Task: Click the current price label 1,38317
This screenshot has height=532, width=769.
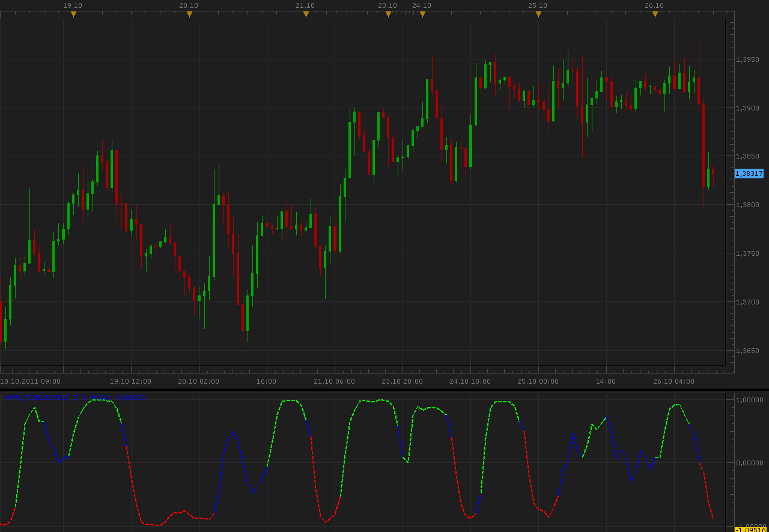Action: point(749,174)
